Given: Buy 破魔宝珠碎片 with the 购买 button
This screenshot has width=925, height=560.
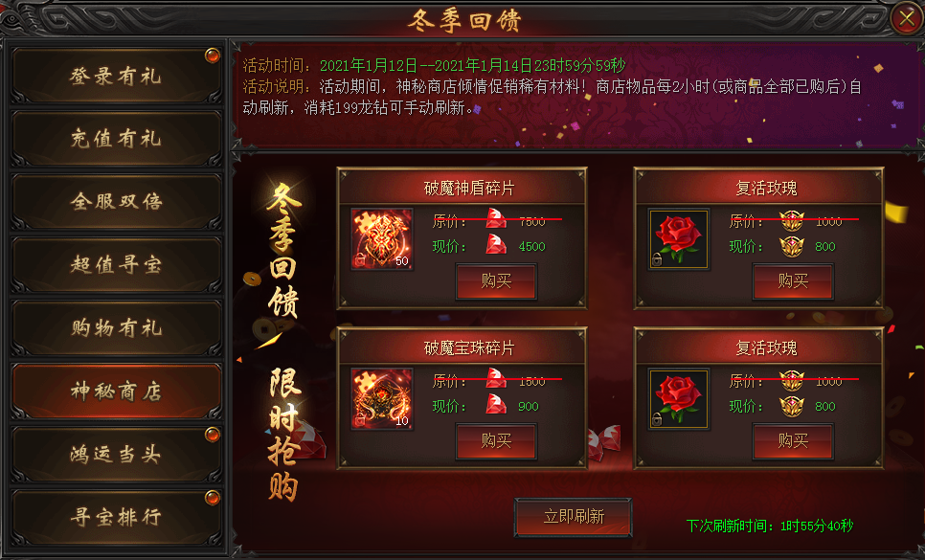Looking at the screenshot, I should coord(496,441).
